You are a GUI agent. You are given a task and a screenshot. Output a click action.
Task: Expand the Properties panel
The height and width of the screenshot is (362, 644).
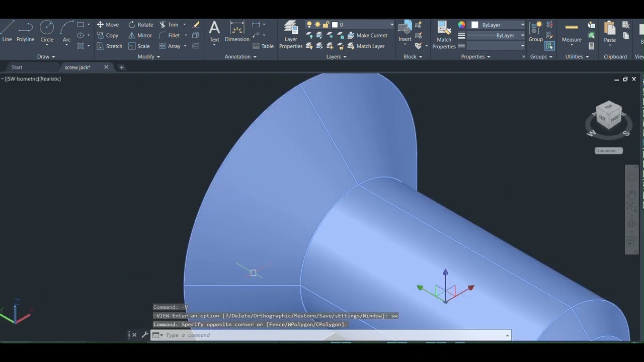pos(475,57)
